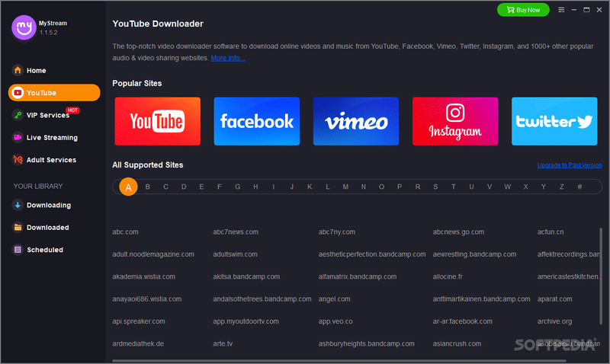
Task: Open akademia.wistia.com entry
Action: [x=143, y=276]
